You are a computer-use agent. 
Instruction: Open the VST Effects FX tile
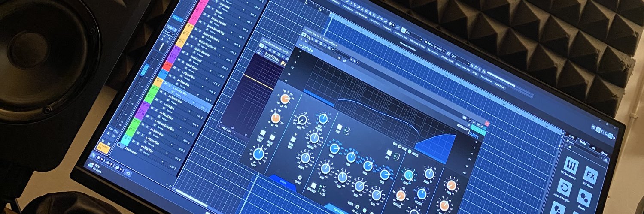point(591,175)
